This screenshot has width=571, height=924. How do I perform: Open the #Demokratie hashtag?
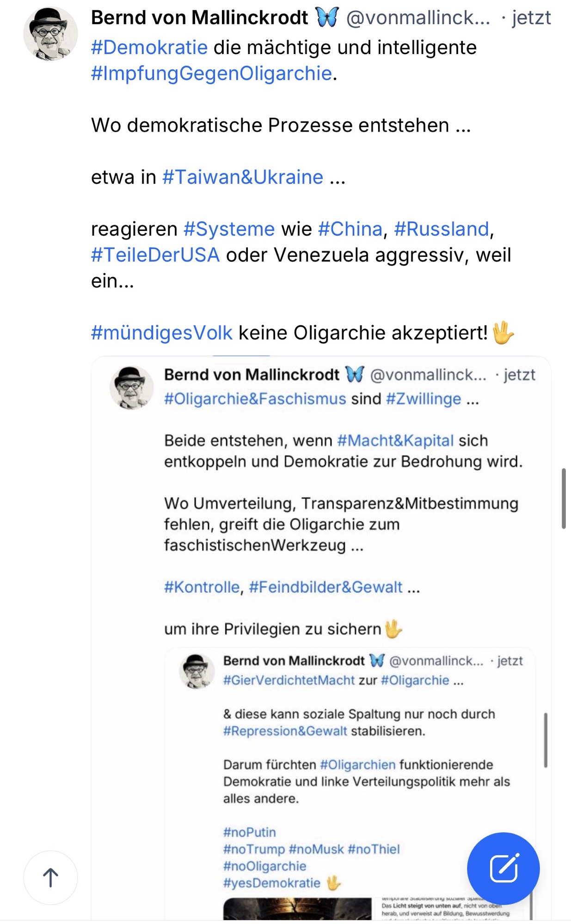point(149,48)
